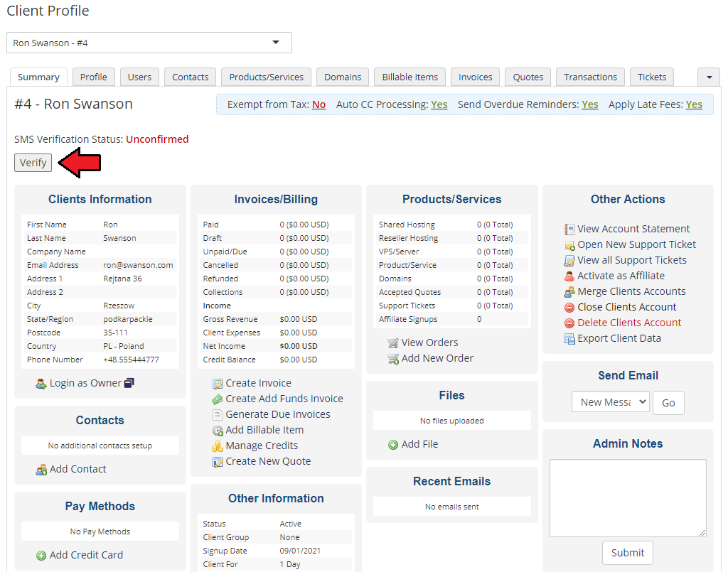The image size is (728, 572).
Task: Click the green plus icon for Add File
Action: 392,445
